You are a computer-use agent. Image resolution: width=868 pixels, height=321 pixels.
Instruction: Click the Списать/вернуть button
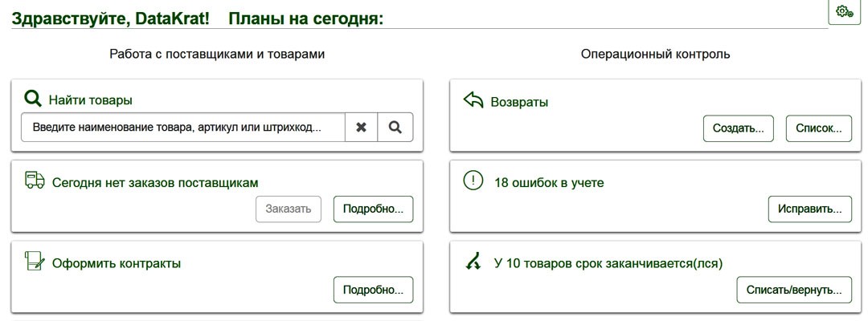(794, 290)
